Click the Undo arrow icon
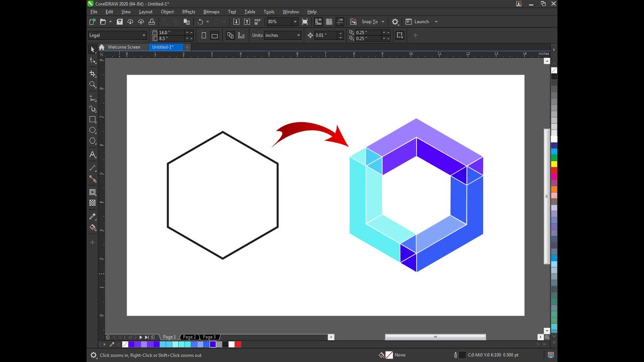 click(200, 22)
